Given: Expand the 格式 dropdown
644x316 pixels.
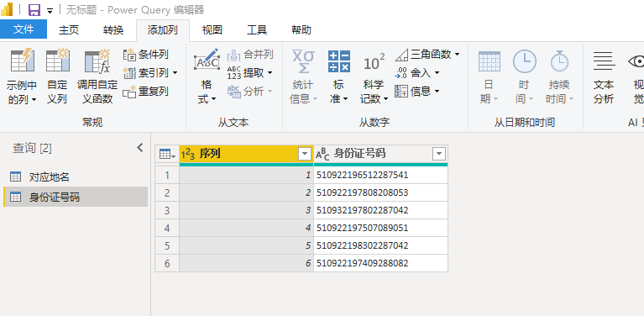Looking at the screenshot, I should (x=213, y=99).
